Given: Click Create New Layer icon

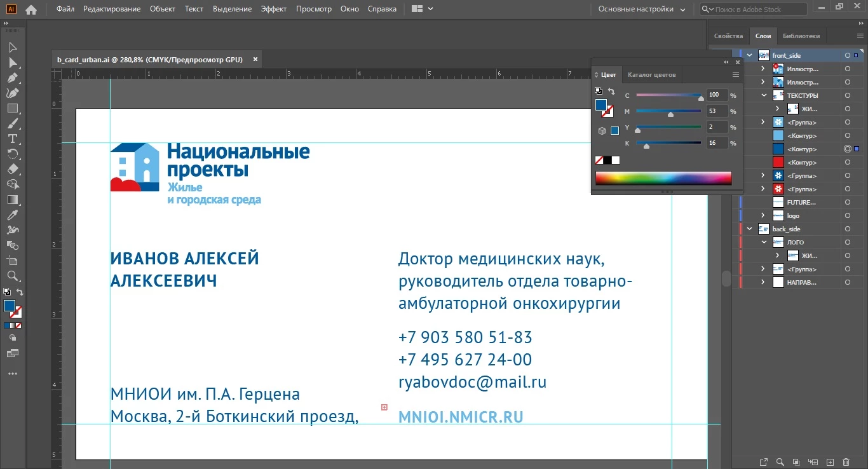Looking at the screenshot, I should coord(829,462).
